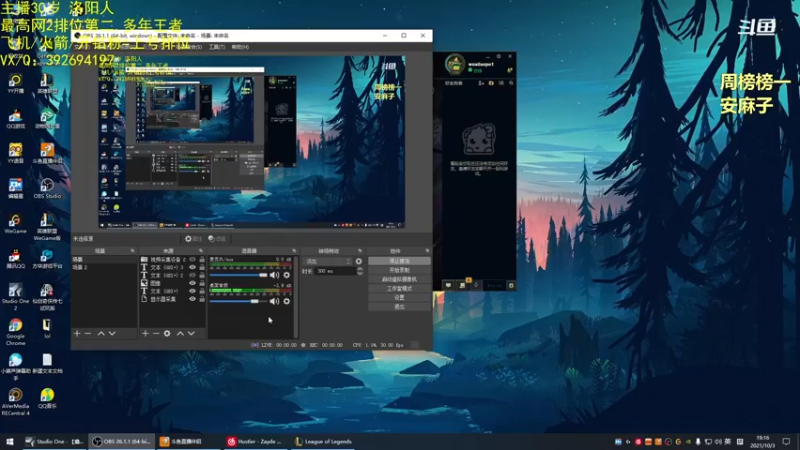800x450 pixels.
Task: Open the notification center in the taskbar
Action: click(x=786, y=441)
